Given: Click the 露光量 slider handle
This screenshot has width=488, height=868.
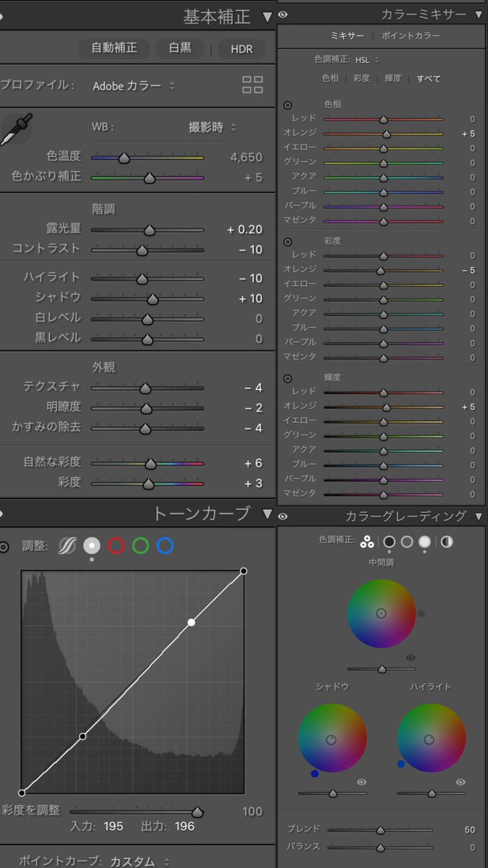Looking at the screenshot, I should click(149, 230).
